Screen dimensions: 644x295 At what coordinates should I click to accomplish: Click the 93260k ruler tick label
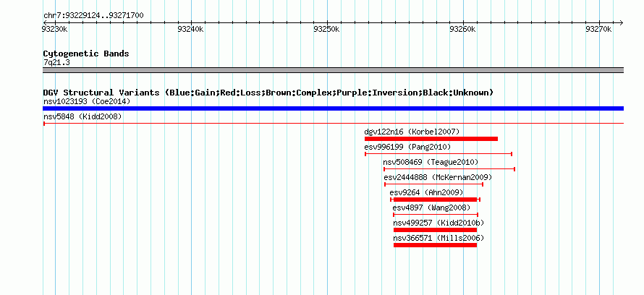click(463, 29)
